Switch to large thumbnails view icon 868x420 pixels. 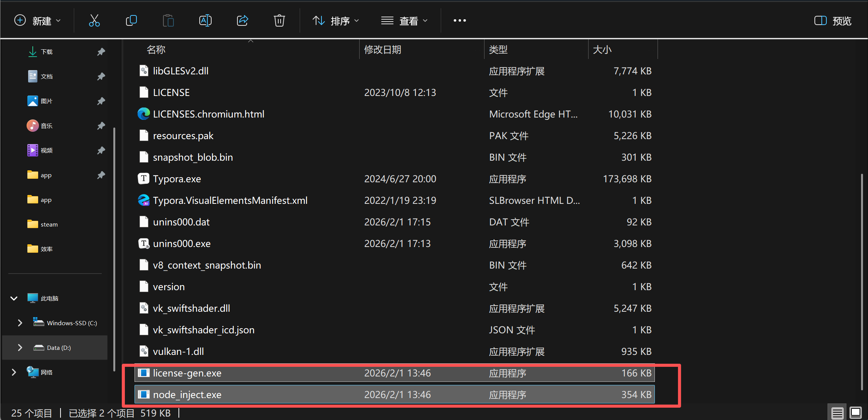point(855,413)
